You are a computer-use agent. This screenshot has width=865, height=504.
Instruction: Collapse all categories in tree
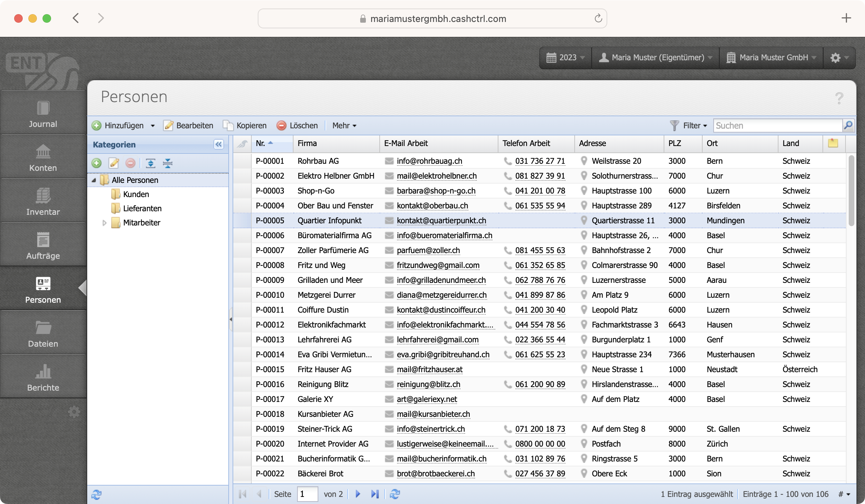(167, 163)
